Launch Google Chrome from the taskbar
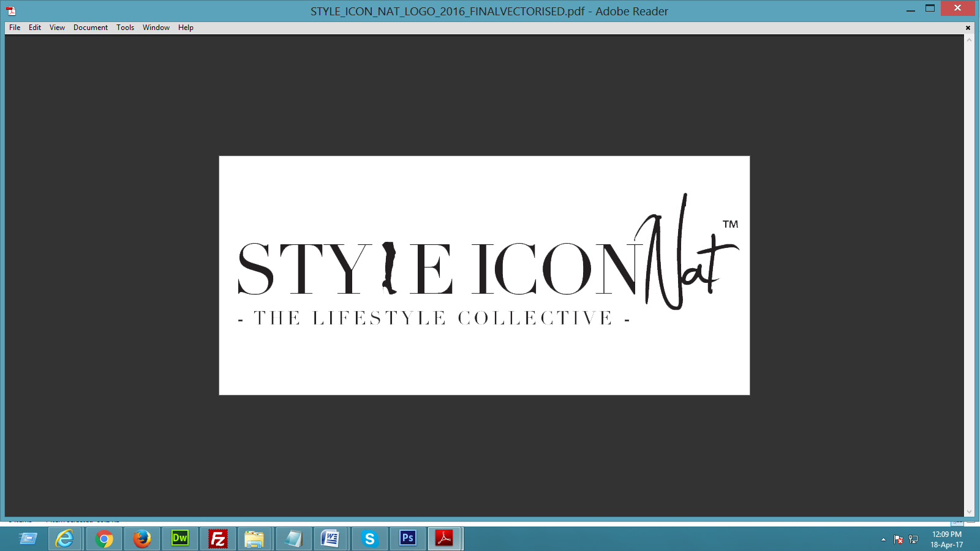Viewport: 980px width, 551px height. [x=104, y=539]
